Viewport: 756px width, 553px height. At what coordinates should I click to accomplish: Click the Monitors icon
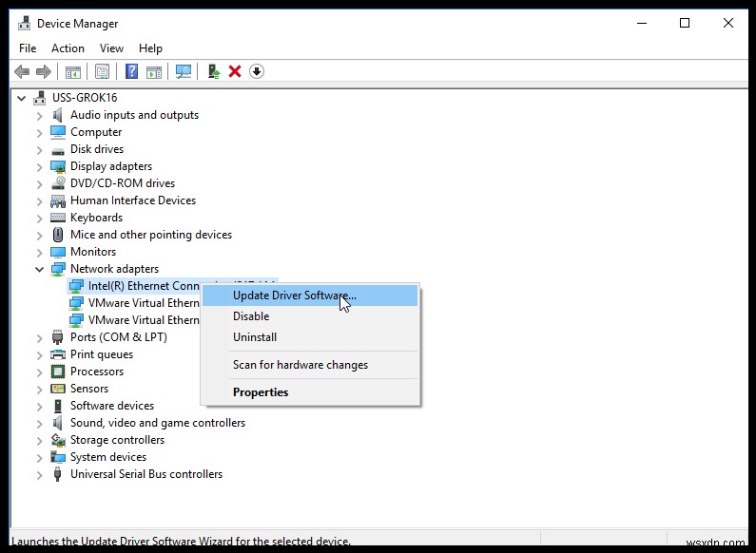(58, 253)
